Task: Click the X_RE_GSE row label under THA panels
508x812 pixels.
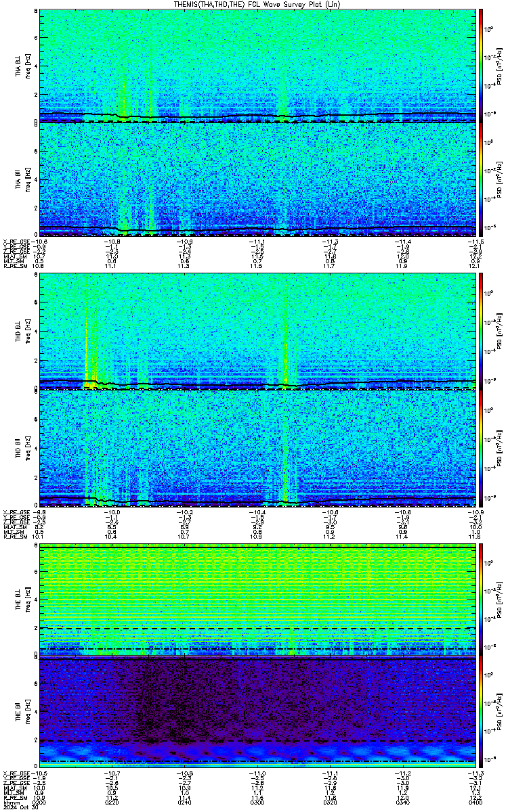Action: [x=16, y=241]
